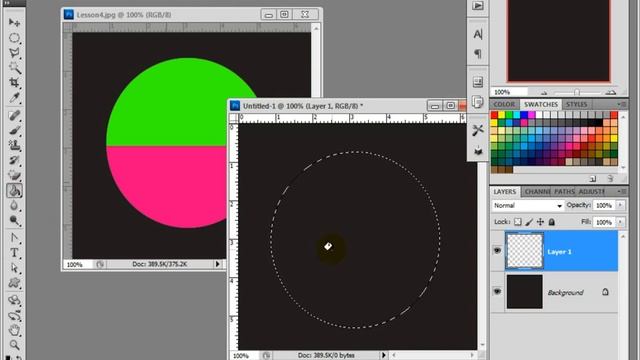The height and width of the screenshot is (360, 640).
Task: Switch to the Layers tab
Action: click(505, 191)
